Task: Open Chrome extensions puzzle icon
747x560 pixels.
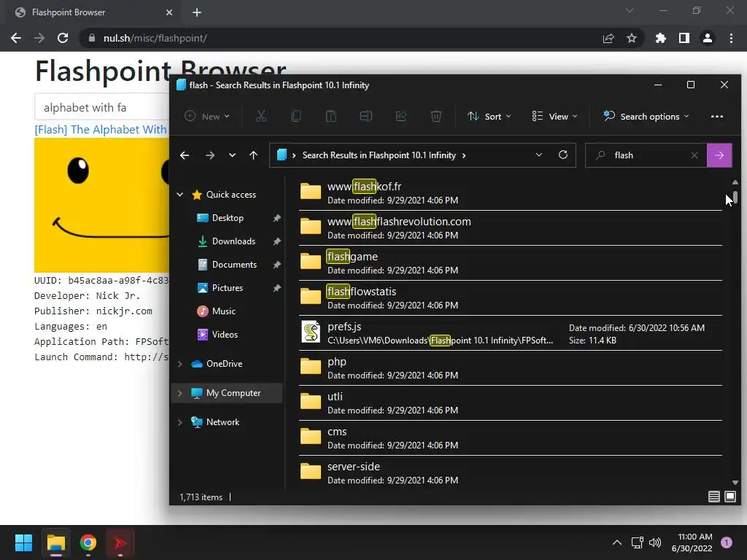Action: click(x=661, y=38)
